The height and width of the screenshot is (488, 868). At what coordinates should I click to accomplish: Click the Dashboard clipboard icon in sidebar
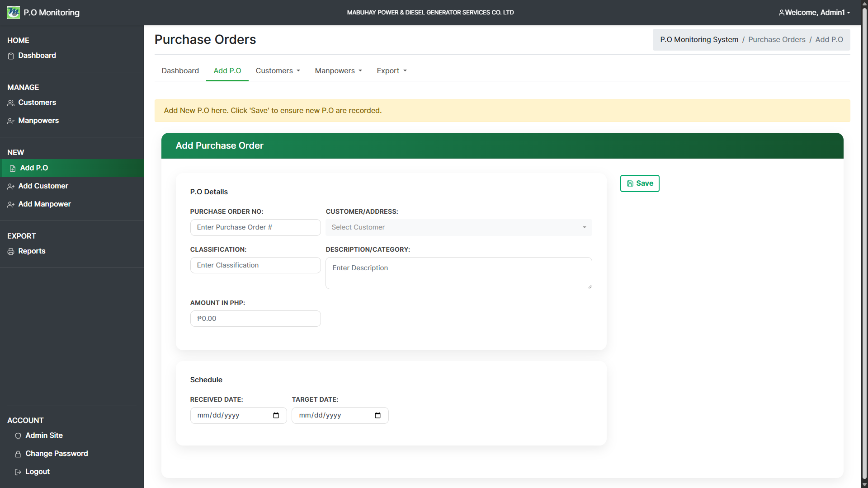(x=11, y=56)
